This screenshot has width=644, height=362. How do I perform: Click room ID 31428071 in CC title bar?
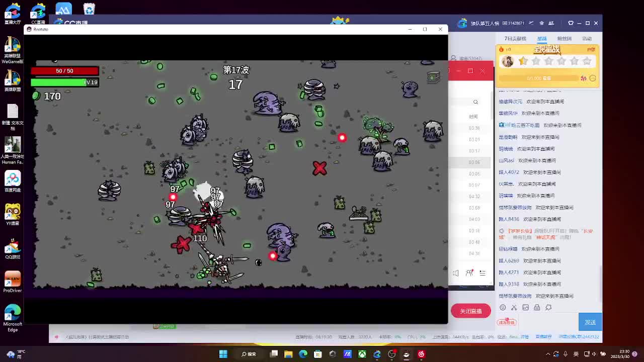(514, 23)
